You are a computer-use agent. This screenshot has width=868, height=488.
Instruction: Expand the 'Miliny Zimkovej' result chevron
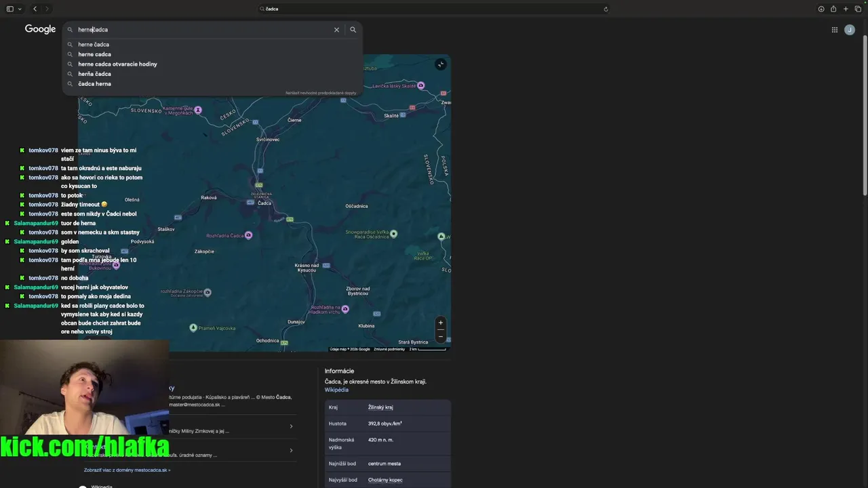point(291,426)
